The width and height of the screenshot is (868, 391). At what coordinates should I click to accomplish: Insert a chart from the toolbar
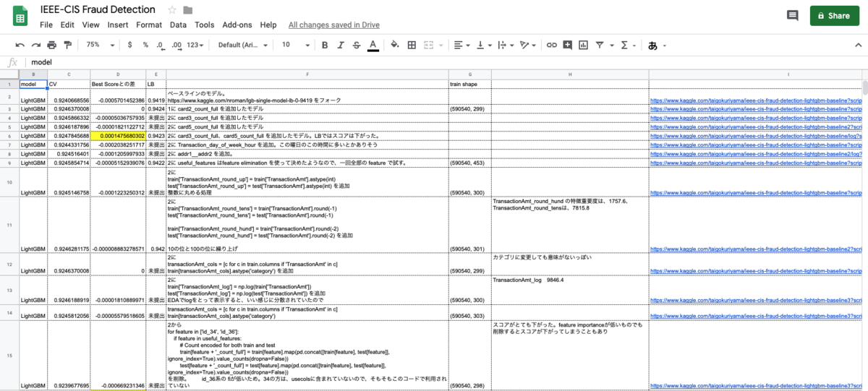583,45
